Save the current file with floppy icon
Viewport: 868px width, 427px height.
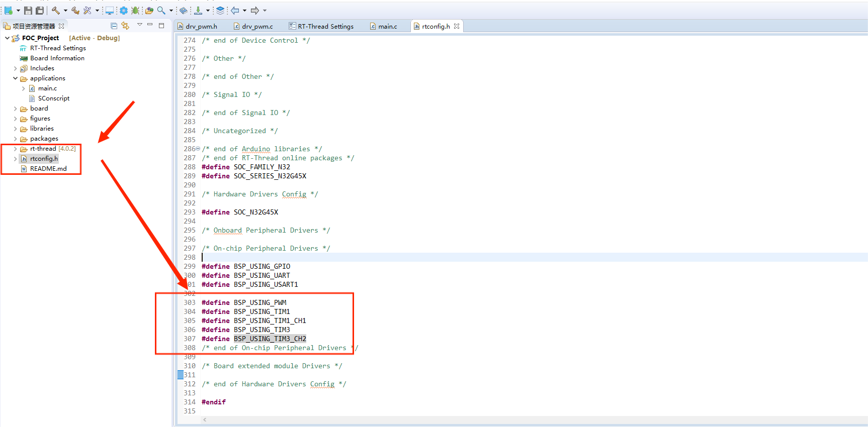[28, 10]
